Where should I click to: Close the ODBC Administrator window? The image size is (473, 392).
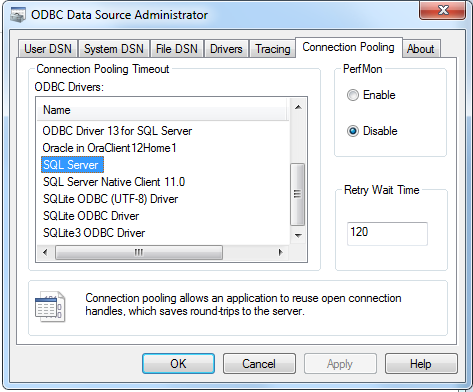442,10
